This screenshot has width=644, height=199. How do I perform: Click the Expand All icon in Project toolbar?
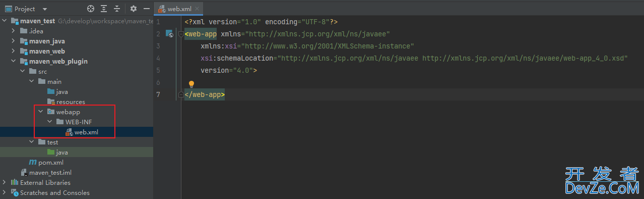pos(104,9)
